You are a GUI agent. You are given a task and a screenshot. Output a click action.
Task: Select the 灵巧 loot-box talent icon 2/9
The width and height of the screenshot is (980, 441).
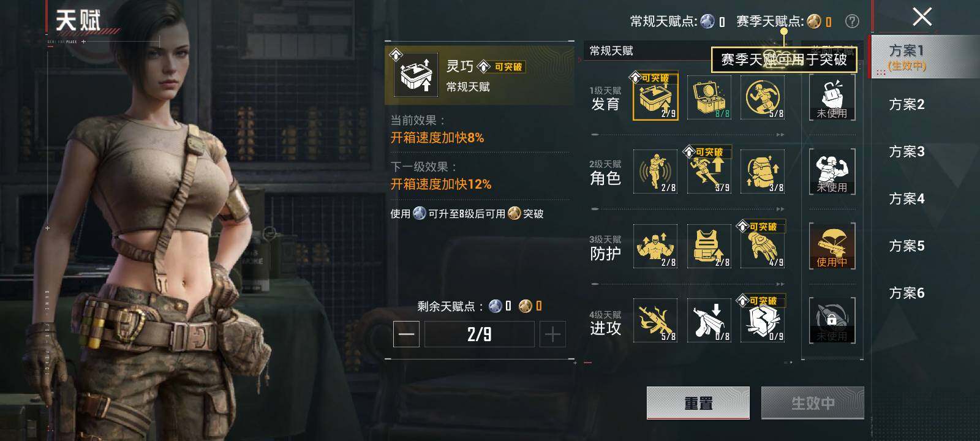coord(655,97)
